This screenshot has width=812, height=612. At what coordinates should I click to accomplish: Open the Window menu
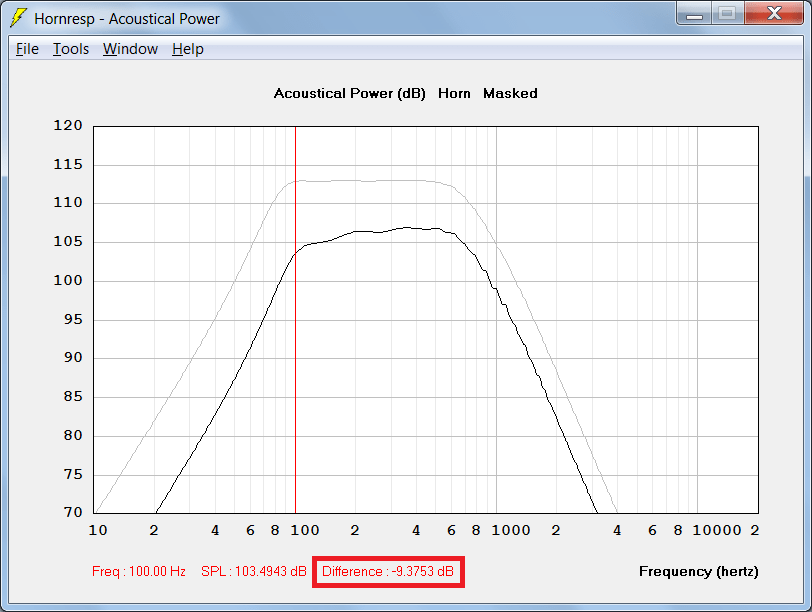coord(130,49)
